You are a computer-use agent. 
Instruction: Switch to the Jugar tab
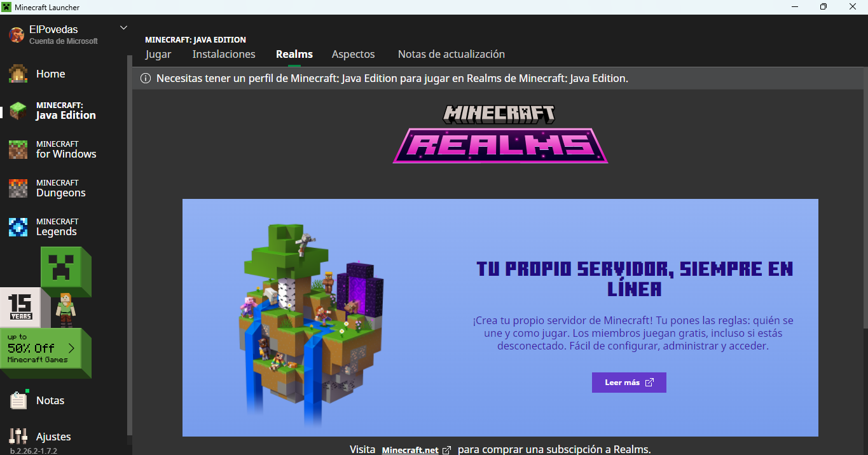pyautogui.click(x=158, y=54)
